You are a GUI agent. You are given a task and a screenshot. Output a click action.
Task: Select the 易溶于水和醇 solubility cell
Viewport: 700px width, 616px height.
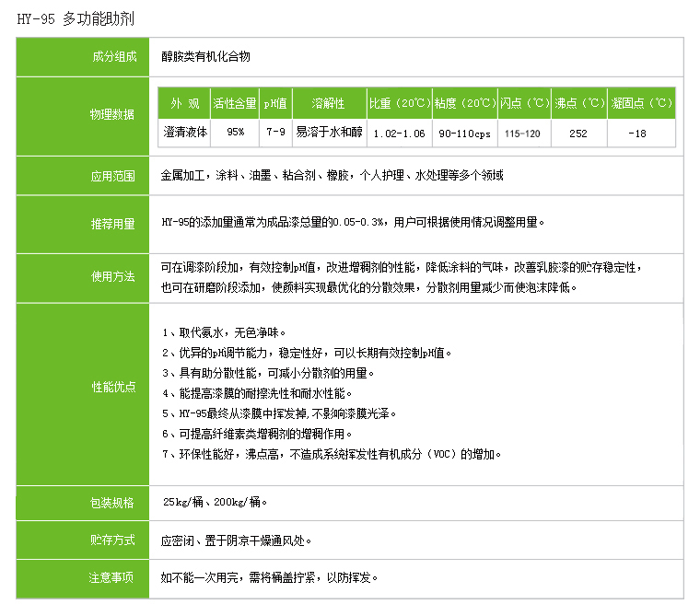(x=328, y=134)
